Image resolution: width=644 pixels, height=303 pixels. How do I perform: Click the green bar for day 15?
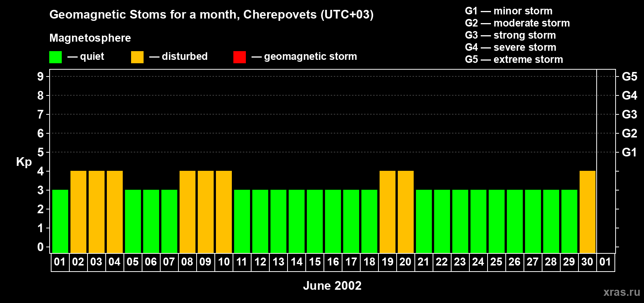coord(315,221)
